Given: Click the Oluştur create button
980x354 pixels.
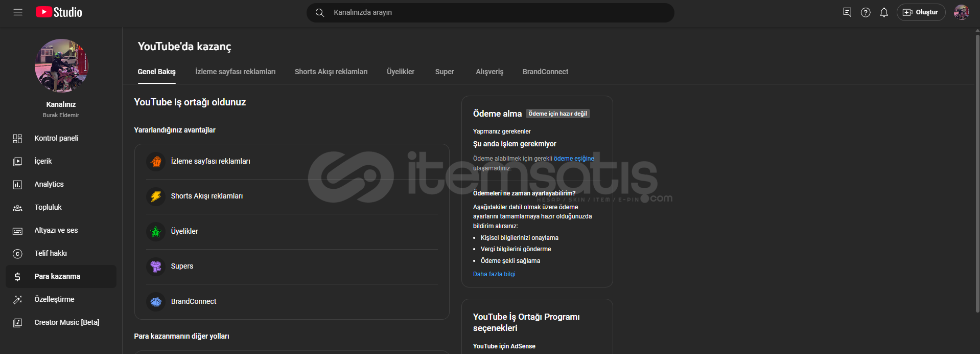Looking at the screenshot, I should click(921, 12).
